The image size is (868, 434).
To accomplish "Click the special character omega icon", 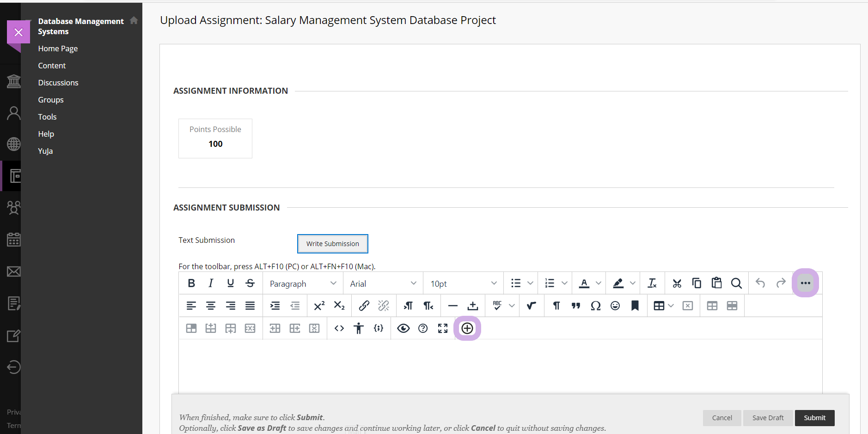I will (595, 306).
